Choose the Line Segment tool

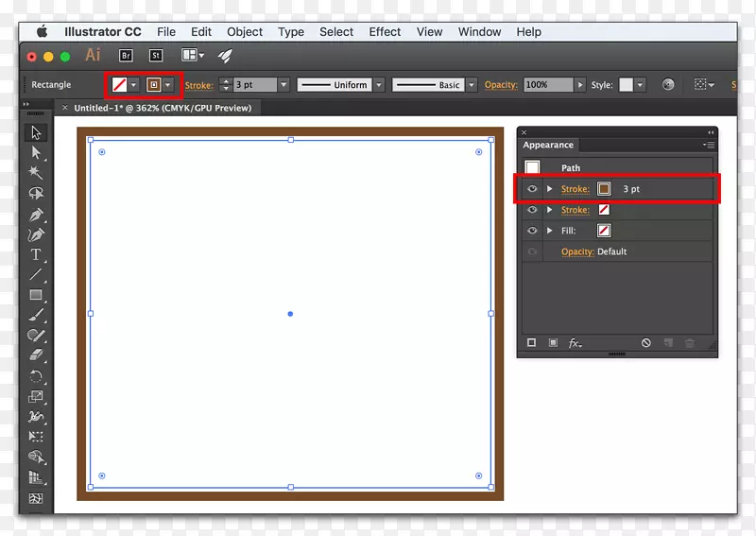pos(36,274)
